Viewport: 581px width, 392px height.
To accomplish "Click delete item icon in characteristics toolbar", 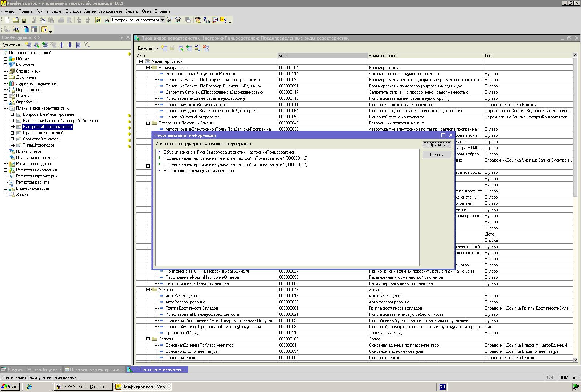I will [206, 48].
